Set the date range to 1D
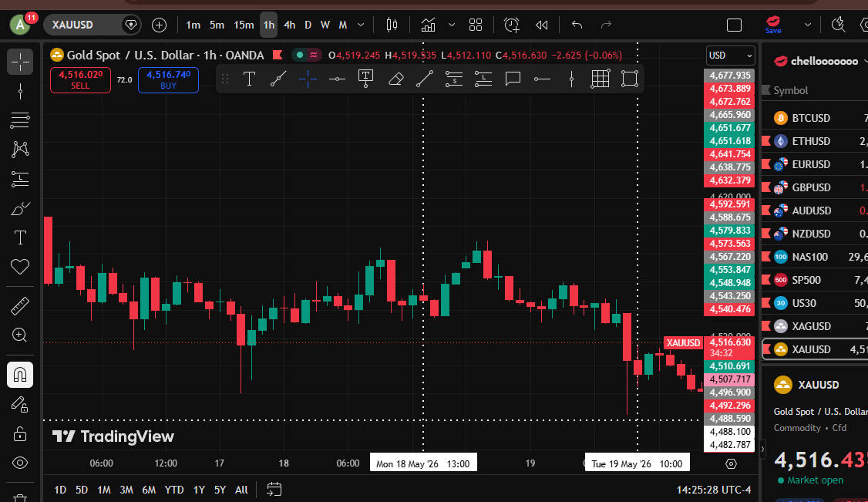This screenshot has width=868, height=502. click(x=60, y=490)
